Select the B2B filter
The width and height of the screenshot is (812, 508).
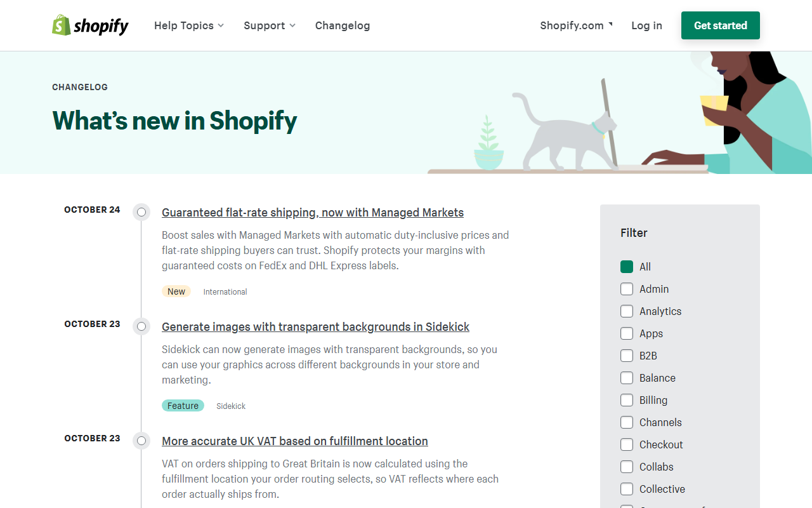pyautogui.click(x=627, y=356)
